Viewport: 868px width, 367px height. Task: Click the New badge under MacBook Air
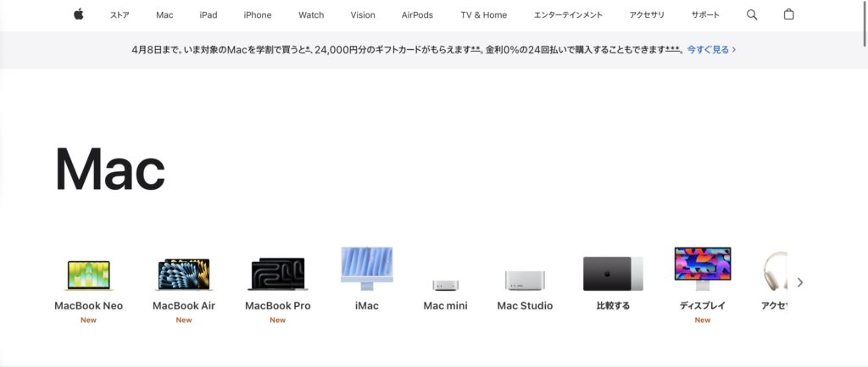point(184,320)
